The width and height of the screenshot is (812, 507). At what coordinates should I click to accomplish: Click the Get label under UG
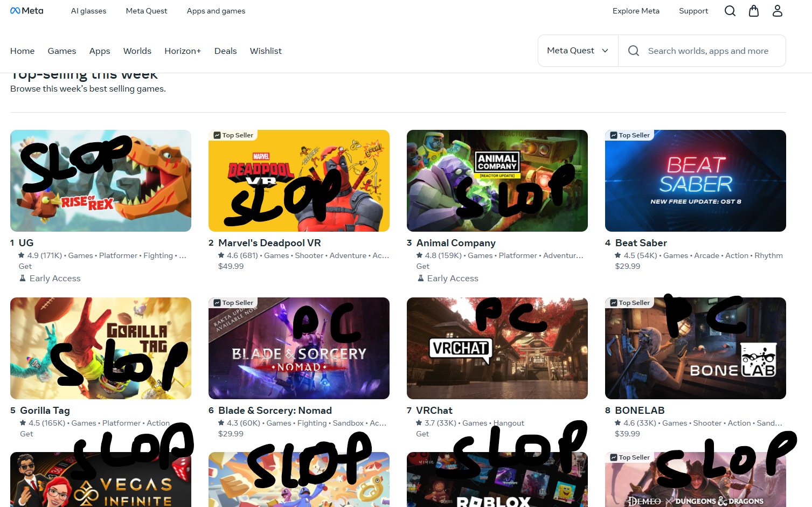coord(25,266)
